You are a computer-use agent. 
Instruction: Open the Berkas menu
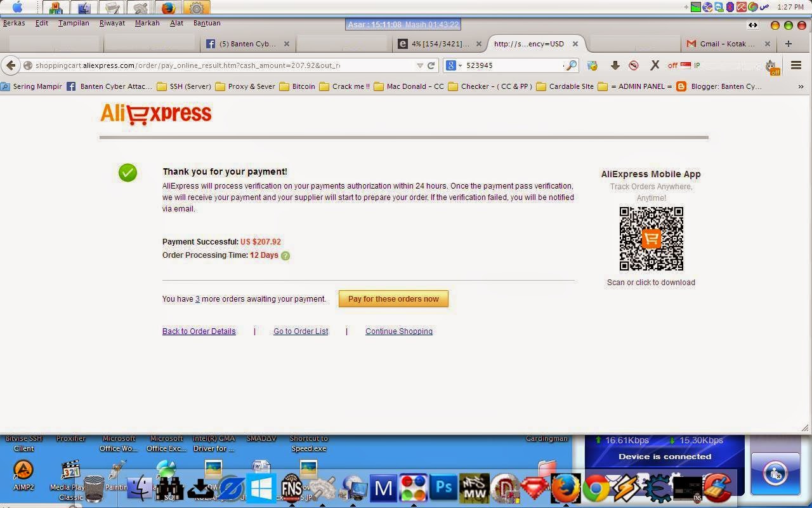click(x=14, y=23)
